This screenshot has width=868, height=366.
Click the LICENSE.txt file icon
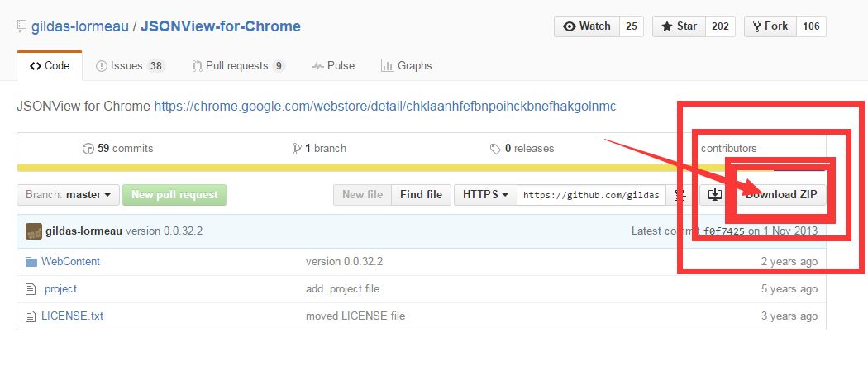(31, 316)
